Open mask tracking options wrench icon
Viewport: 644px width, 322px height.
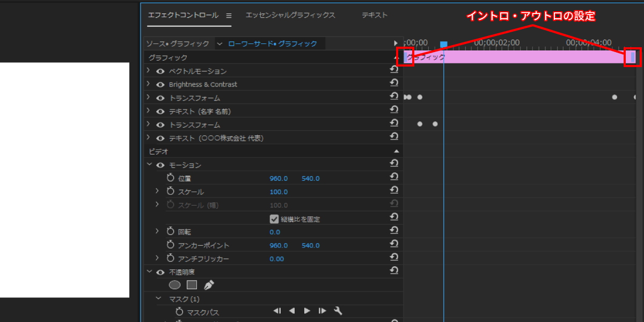click(x=338, y=311)
